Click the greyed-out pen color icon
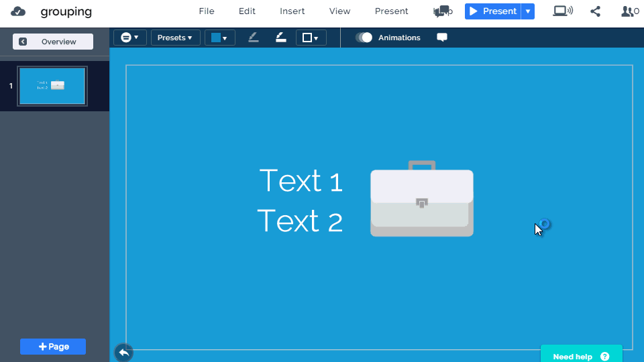The height and width of the screenshot is (362, 644). [253, 38]
